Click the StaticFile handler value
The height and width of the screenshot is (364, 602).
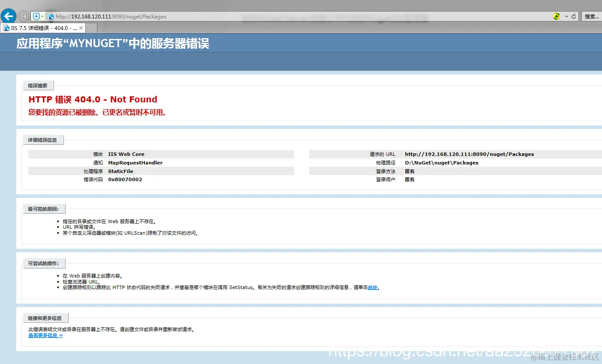pos(120,171)
